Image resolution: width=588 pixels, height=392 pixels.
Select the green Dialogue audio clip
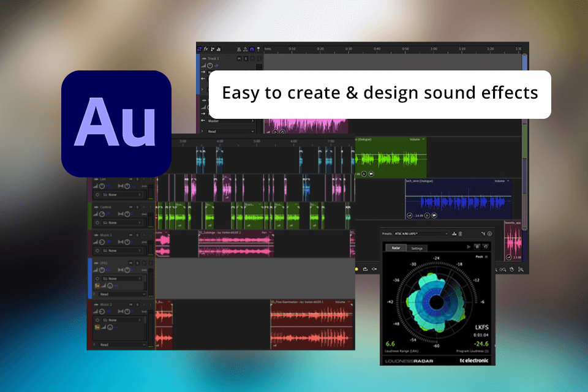[390, 157]
